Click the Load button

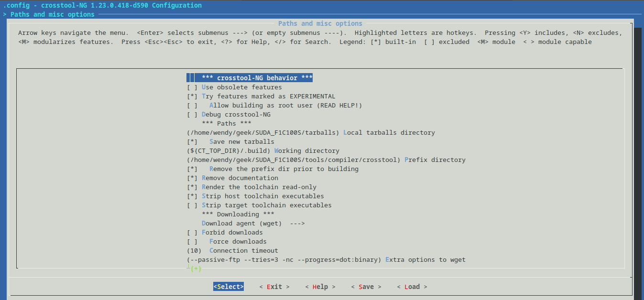point(412,287)
